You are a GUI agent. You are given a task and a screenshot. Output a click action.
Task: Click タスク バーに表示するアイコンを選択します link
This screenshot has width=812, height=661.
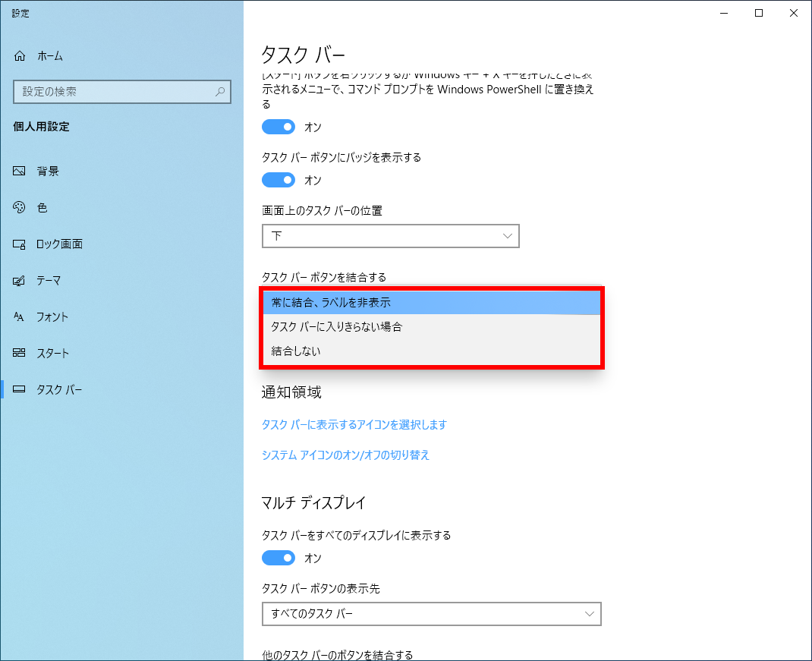click(354, 425)
